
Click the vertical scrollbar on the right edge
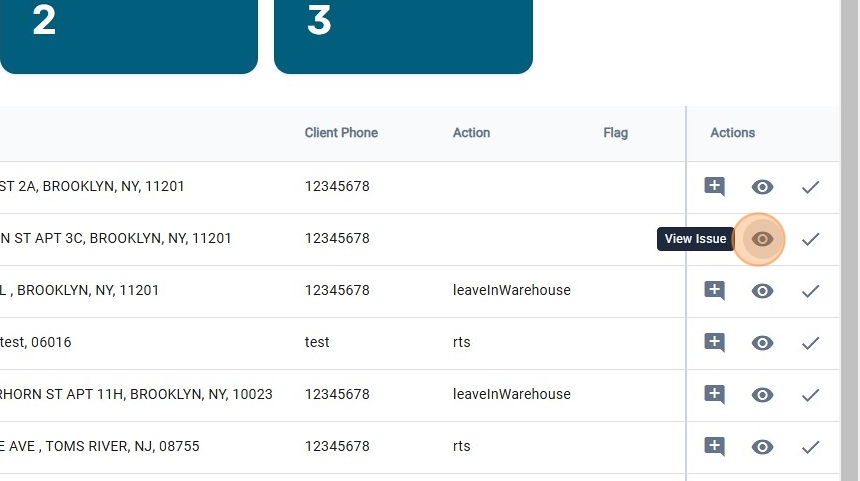(x=849, y=240)
